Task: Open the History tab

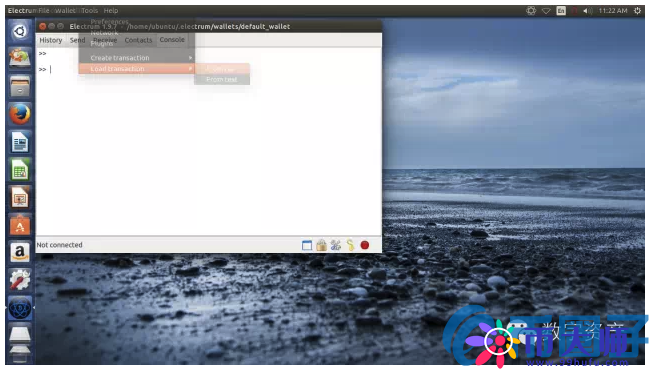Action: (51, 40)
